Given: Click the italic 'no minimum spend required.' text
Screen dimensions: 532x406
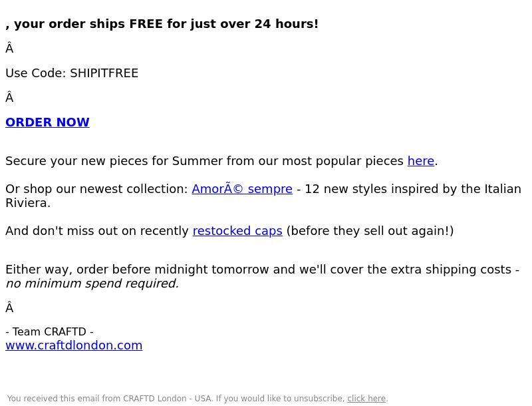Looking at the screenshot, I should [92, 284].
